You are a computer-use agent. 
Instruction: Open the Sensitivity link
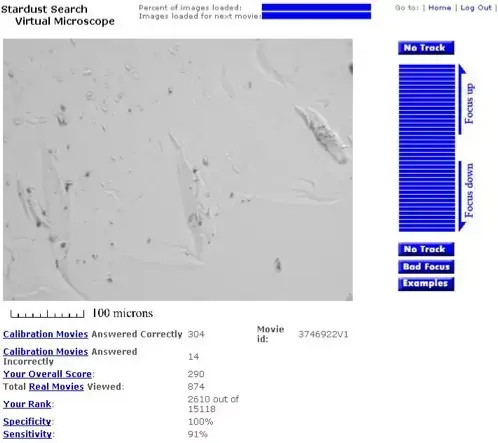click(27, 434)
